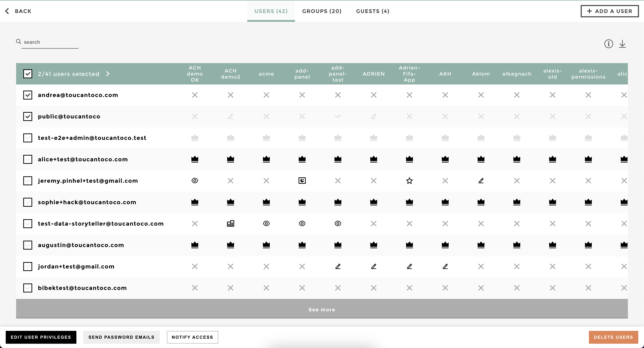This screenshot has height=348, width=644.
Task: Click test-data-storyteller's report icon under ACH demo2
Action: (231, 223)
